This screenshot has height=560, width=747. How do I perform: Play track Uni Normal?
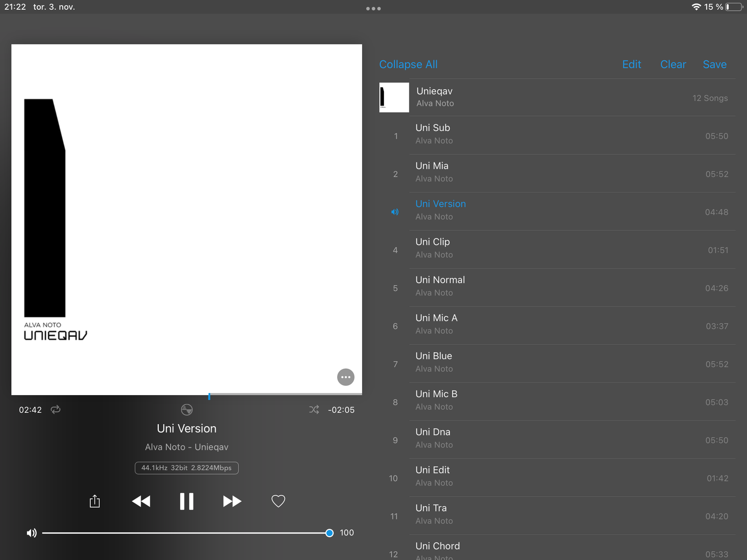coord(557,288)
